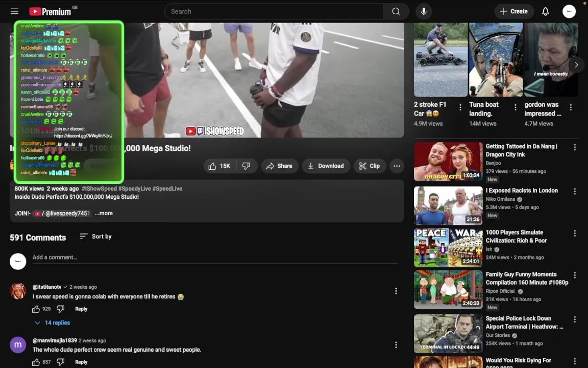Open the #SpeedLive hashtag

coord(167,189)
